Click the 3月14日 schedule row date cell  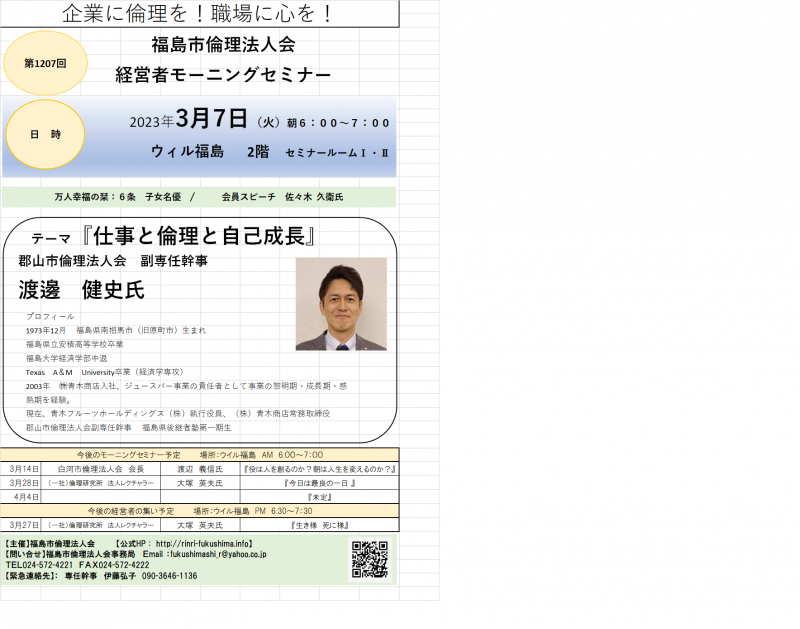pyautogui.click(x=23, y=468)
